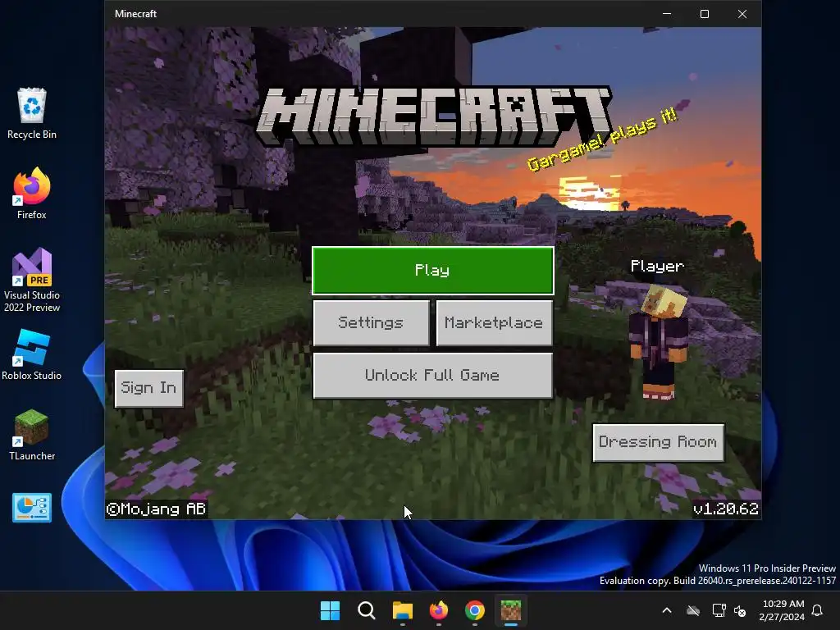
Task: Select the Player character skin model
Action: (x=659, y=342)
